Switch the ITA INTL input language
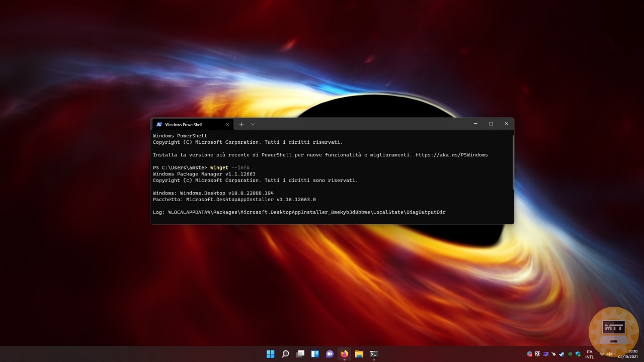This screenshot has width=644, height=362. [x=589, y=354]
